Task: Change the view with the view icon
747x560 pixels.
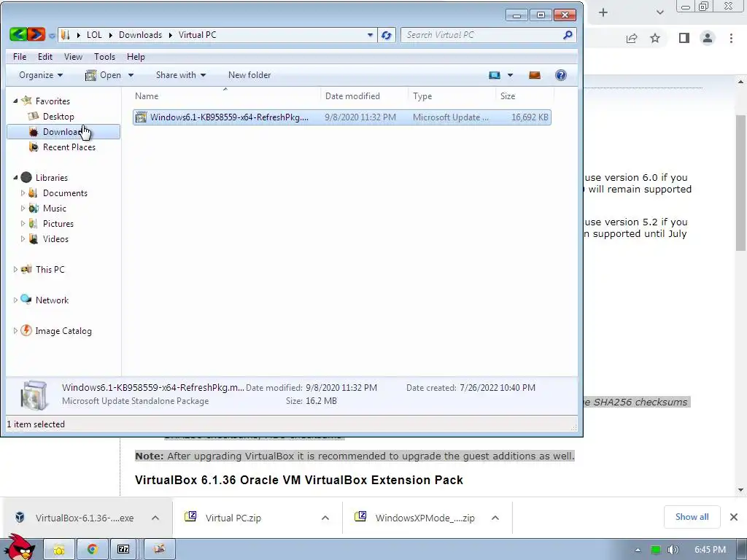Action: (x=495, y=75)
